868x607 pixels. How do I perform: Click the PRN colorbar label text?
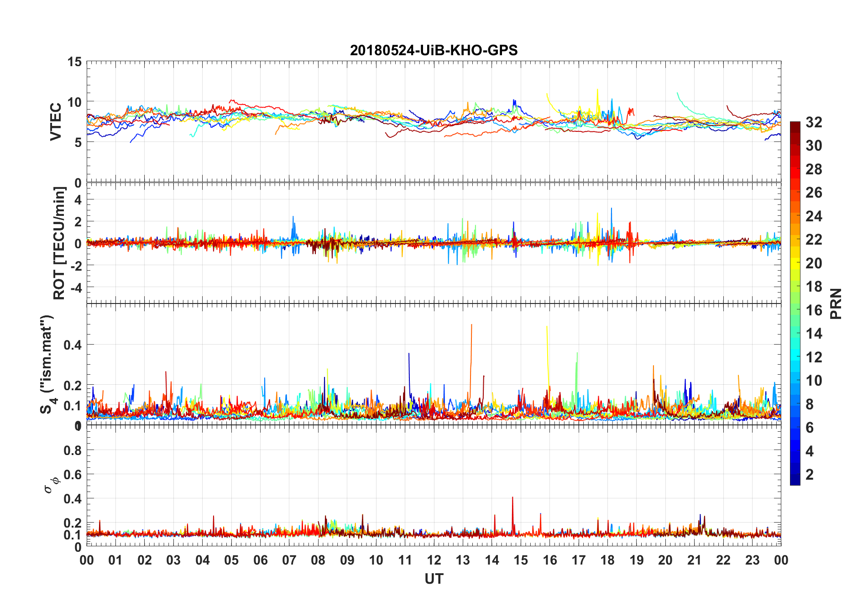[836, 303]
